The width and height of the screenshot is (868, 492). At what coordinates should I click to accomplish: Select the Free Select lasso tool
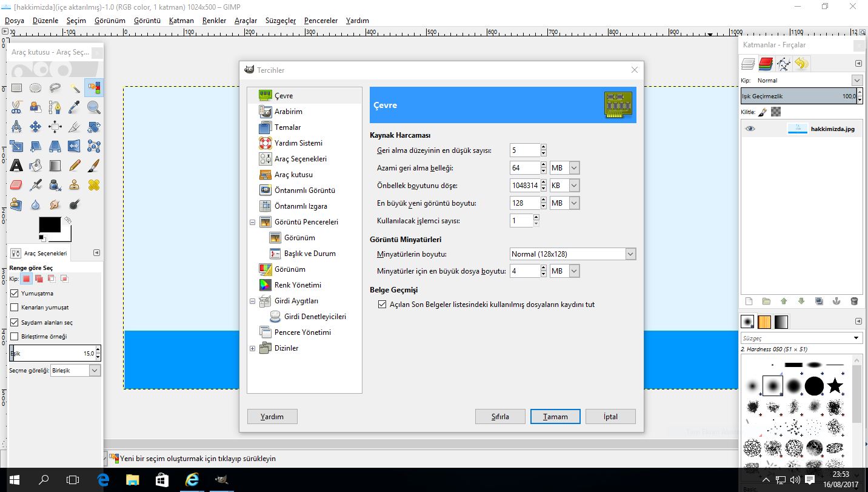click(x=55, y=88)
